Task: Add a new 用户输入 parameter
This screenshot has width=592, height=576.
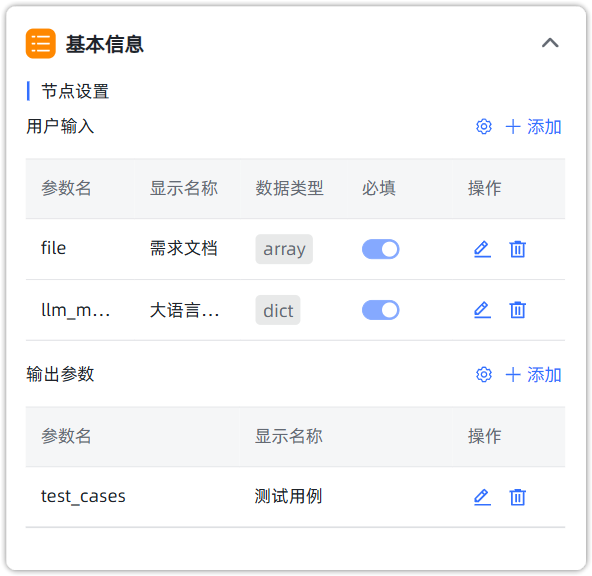Action: 533,126
